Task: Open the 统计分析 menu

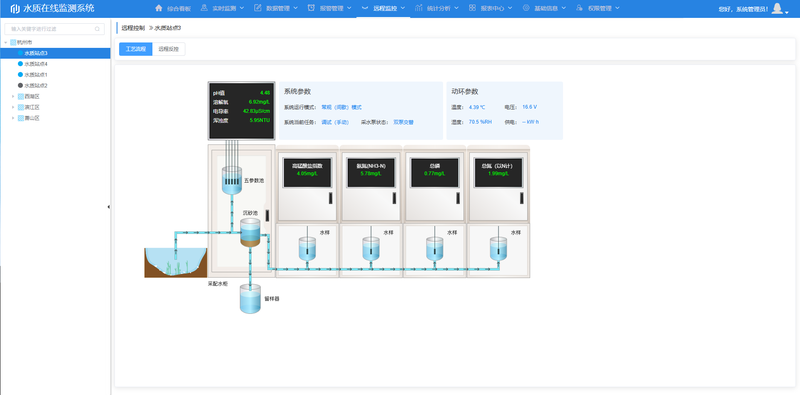Action: pos(437,8)
